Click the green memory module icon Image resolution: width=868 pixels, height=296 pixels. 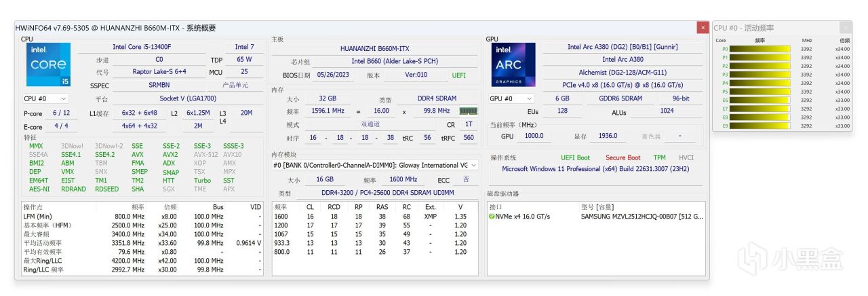click(x=468, y=111)
